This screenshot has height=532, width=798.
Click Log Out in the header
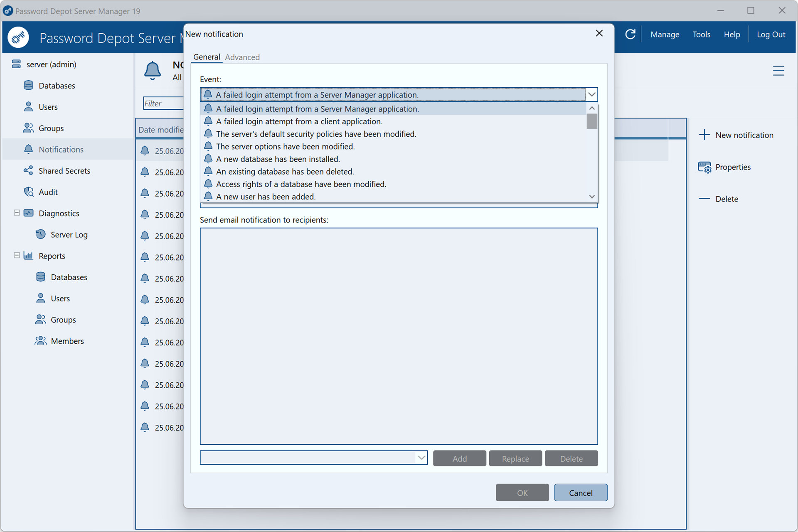point(771,34)
